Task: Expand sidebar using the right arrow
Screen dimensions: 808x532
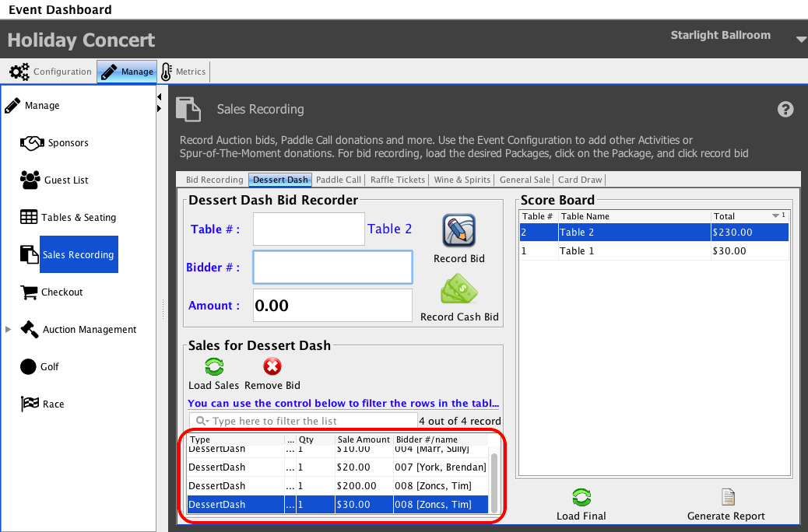Action: pos(160,109)
